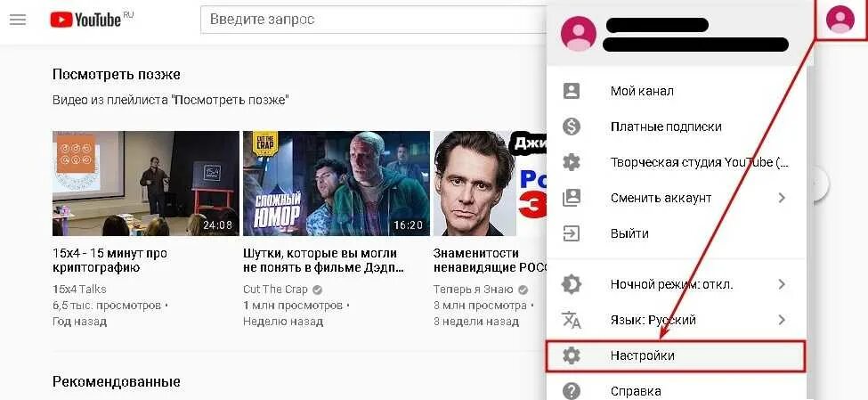Screen dimensions: 868x400
Task: Click the Платные подписки dollar icon
Action: [x=571, y=127]
